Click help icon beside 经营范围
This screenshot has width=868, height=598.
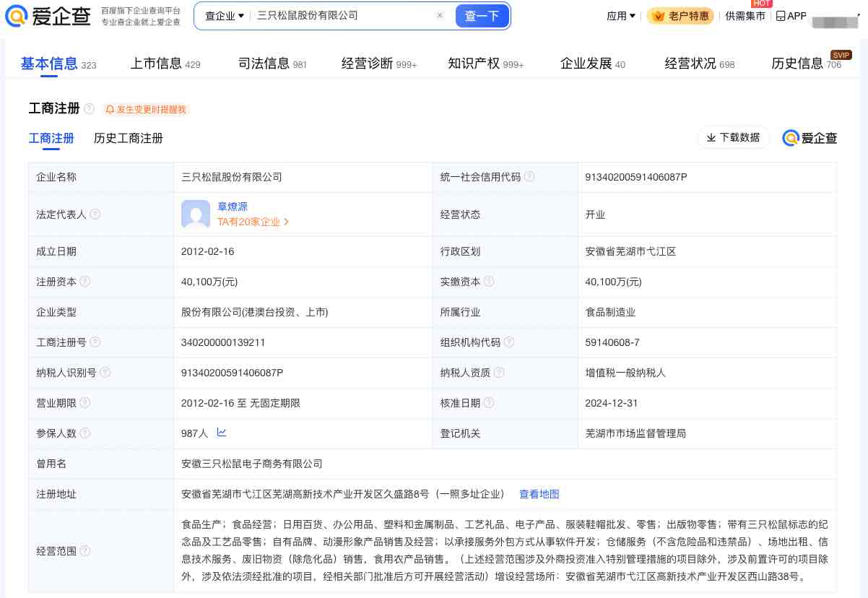84,551
